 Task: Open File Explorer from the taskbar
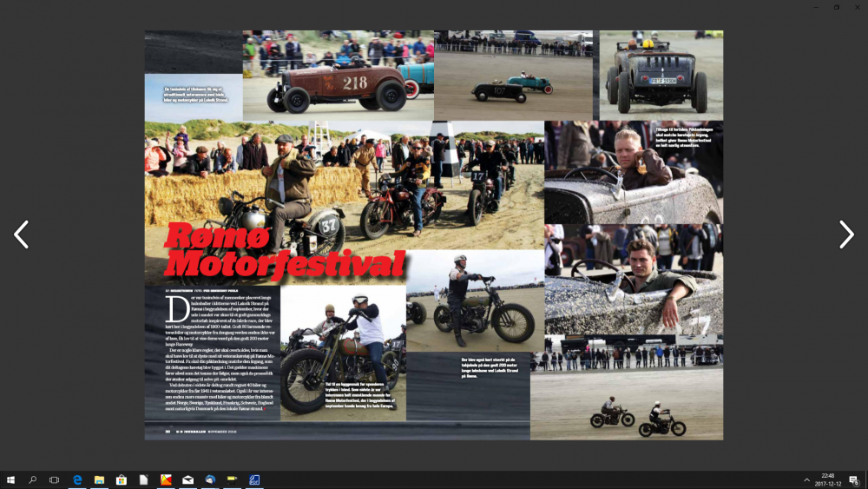[99, 479]
